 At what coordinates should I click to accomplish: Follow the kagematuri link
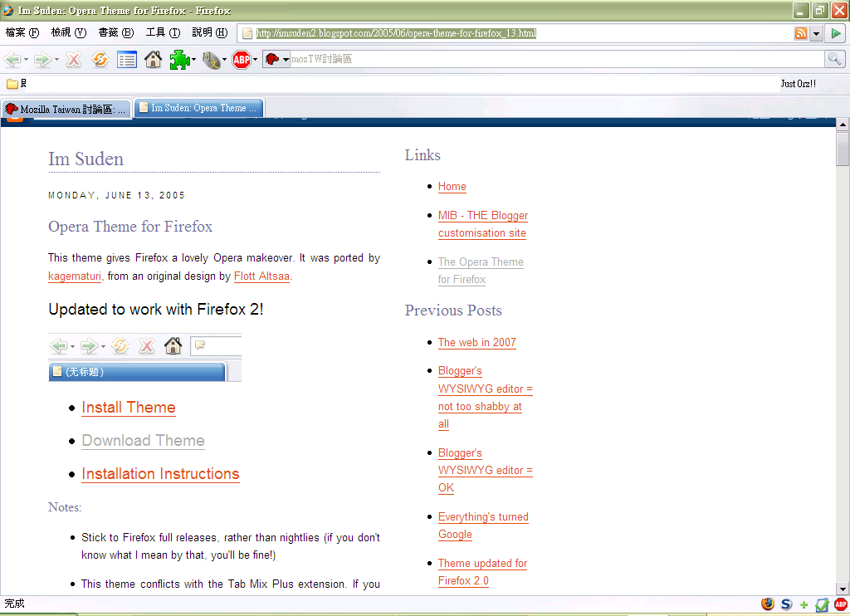(74, 276)
